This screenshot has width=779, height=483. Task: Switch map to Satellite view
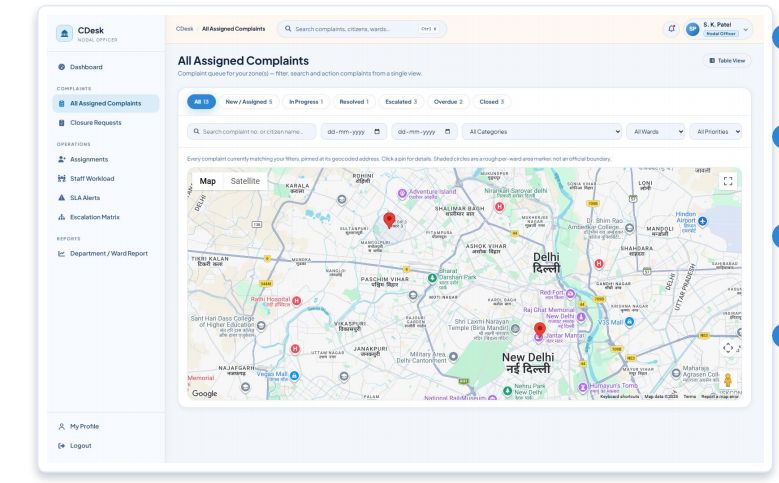(x=245, y=181)
